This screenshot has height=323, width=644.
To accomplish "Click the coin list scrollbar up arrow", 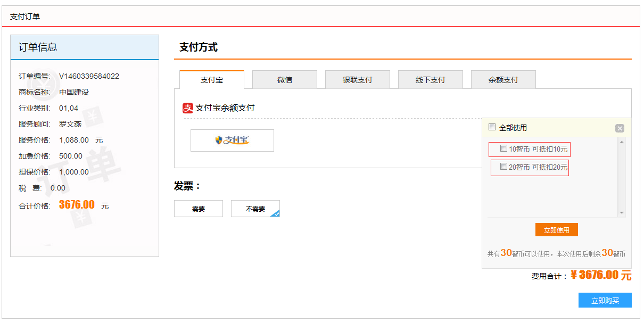I will click(x=622, y=142).
